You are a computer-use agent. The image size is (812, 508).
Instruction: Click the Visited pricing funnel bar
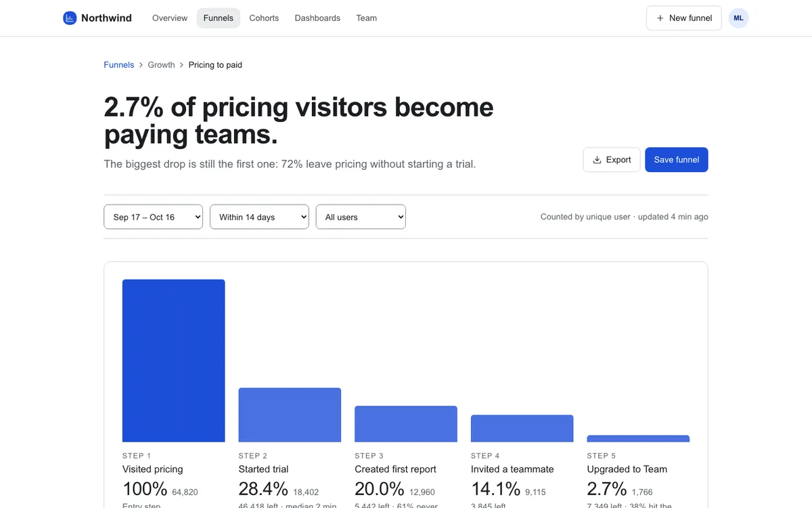[173, 361]
